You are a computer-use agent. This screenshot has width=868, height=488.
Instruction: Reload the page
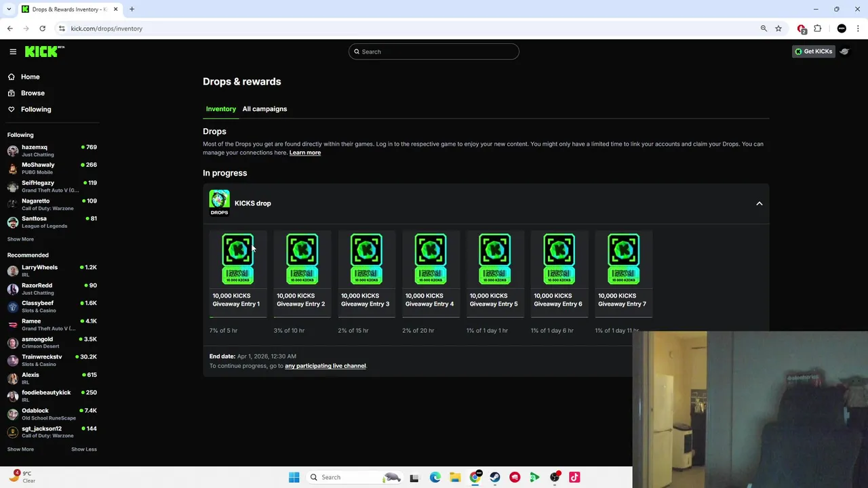pos(42,28)
